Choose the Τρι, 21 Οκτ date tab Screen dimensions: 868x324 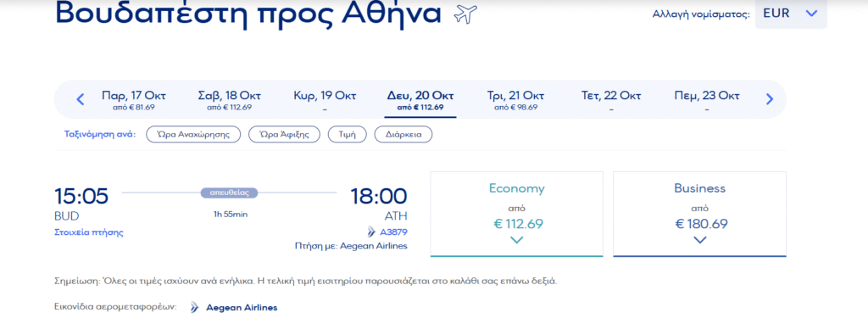click(516, 100)
